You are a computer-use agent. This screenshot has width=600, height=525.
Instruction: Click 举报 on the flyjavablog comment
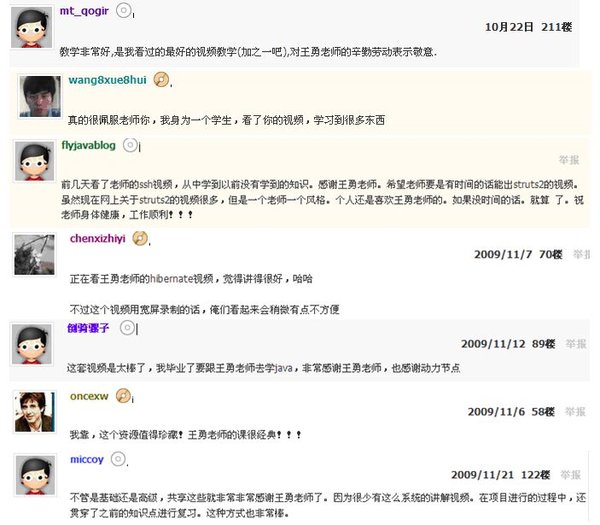(x=569, y=160)
